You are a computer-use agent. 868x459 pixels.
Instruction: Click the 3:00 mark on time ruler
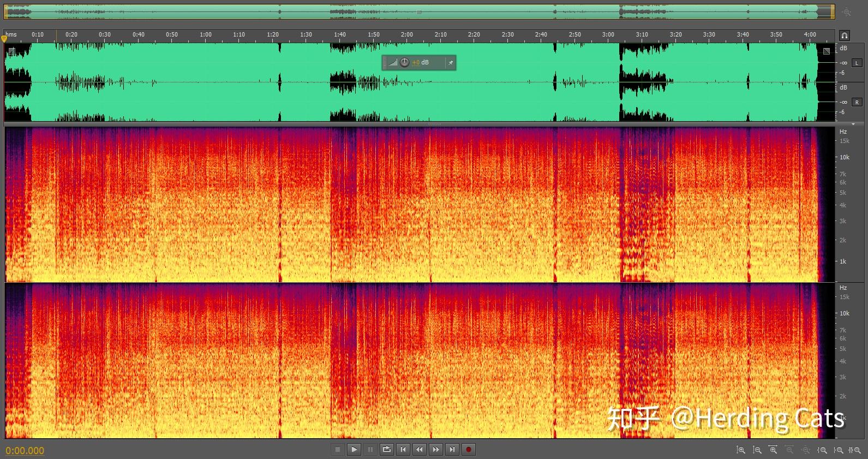(x=608, y=34)
